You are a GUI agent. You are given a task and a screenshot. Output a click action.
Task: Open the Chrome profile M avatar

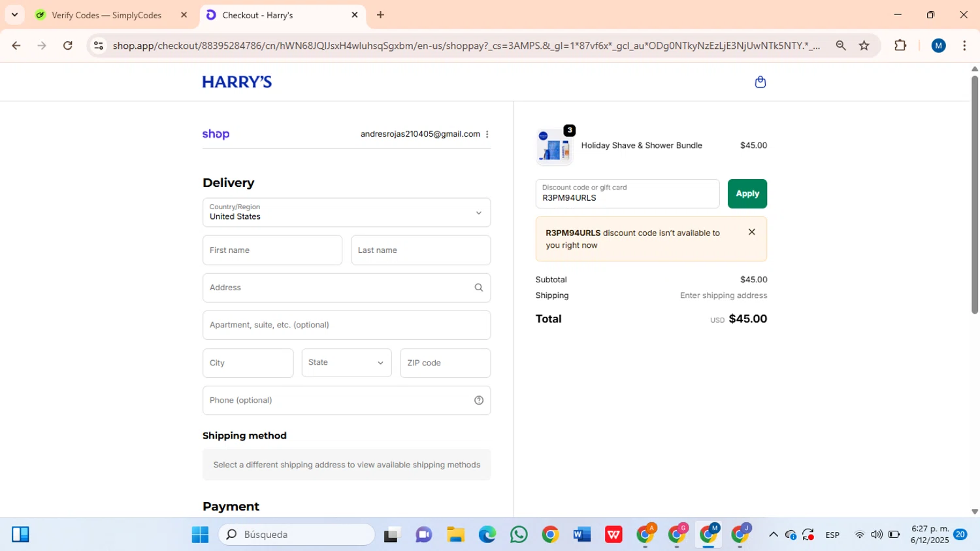click(x=939, y=45)
